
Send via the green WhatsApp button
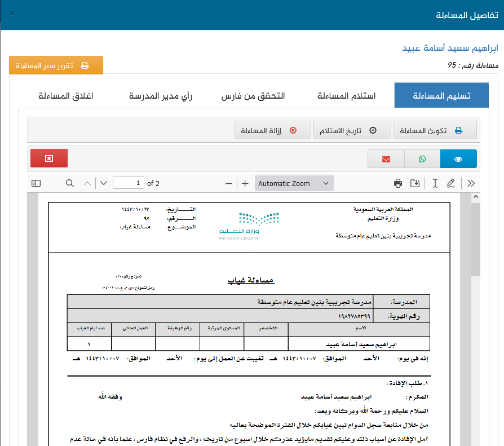[x=422, y=159]
